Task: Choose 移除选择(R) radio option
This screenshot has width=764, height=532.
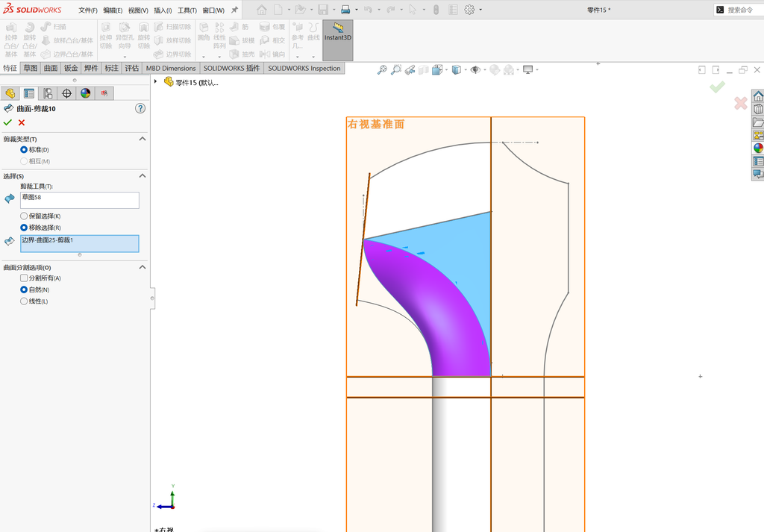Action: 23,228
